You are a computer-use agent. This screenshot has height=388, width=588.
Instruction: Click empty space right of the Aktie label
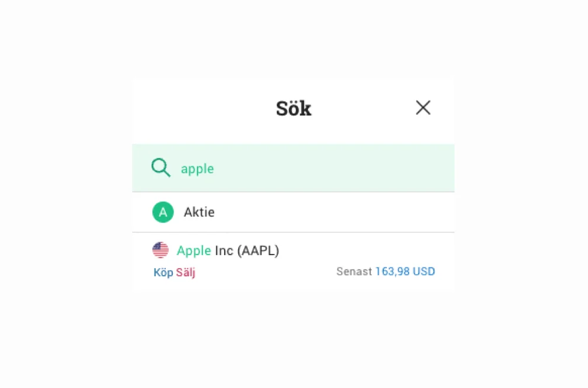[334, 212]
